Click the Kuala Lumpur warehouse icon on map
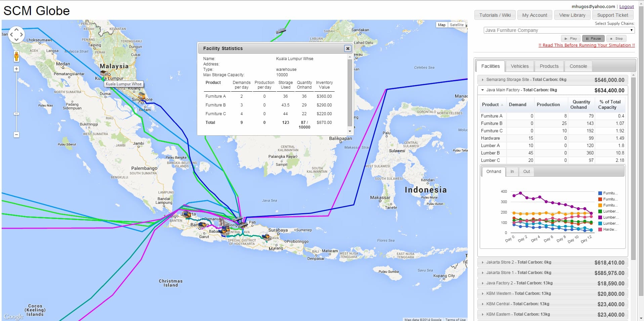The height and width of the screenshot is (321, 644). (104, 74)
